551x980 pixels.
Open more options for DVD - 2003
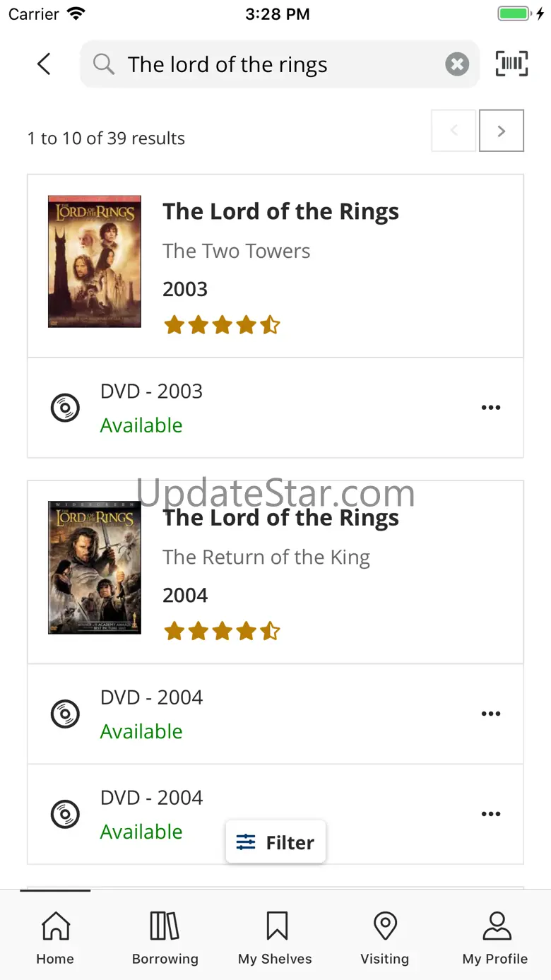[x=491, y=407]
